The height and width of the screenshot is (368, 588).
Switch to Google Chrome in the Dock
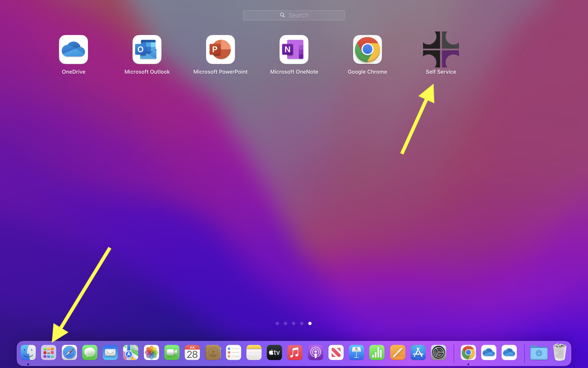click(x=468, y=352)
